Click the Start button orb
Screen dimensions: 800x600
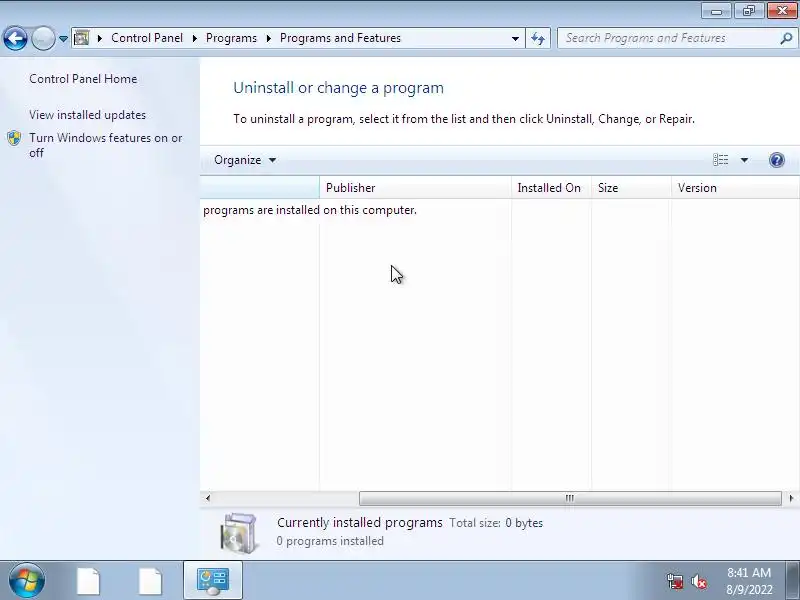[27, 581]
